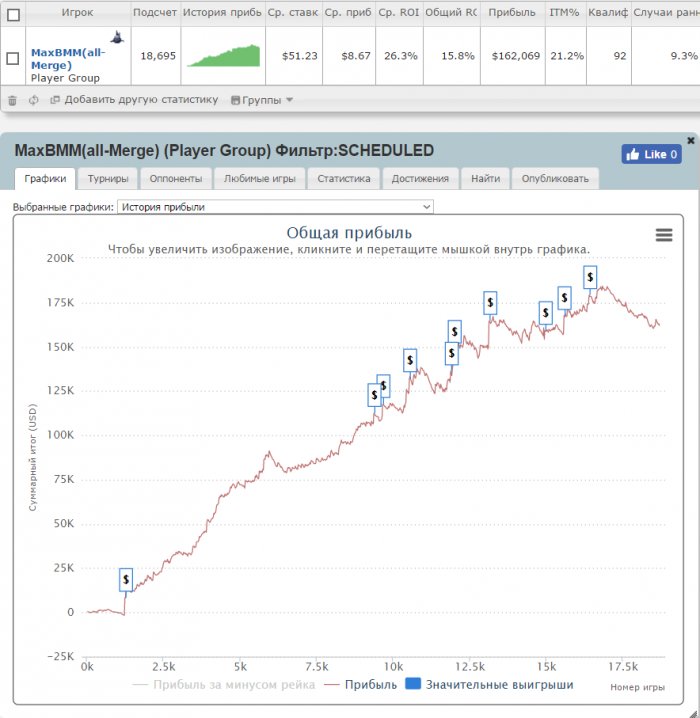Close the player chart panel
This screenshot has height=718, width=700.
coord(690,141)
